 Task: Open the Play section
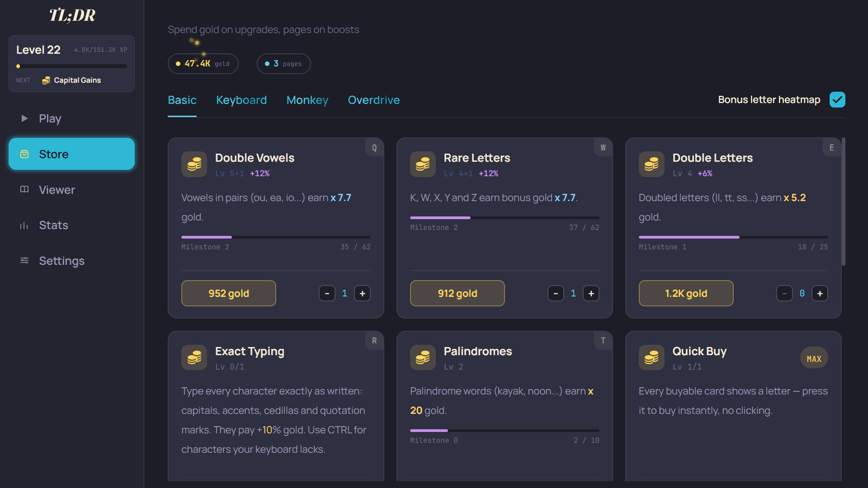(71, 118)
